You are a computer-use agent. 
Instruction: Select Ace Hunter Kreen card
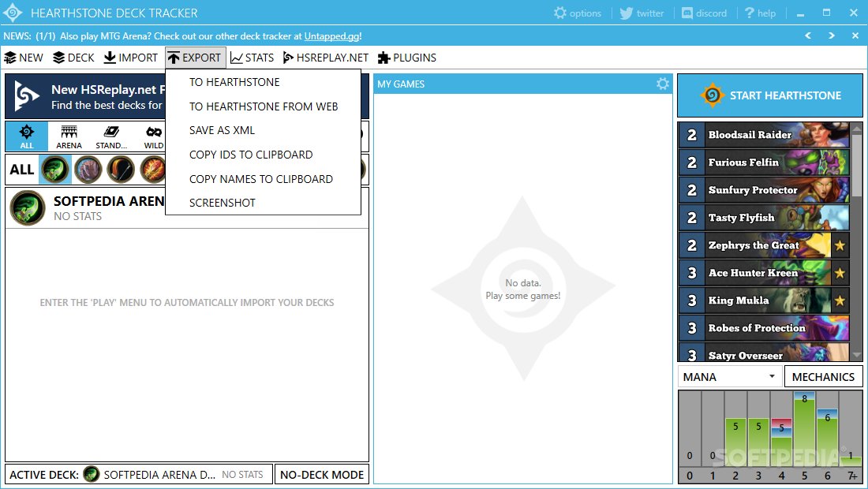click(764, 273)
